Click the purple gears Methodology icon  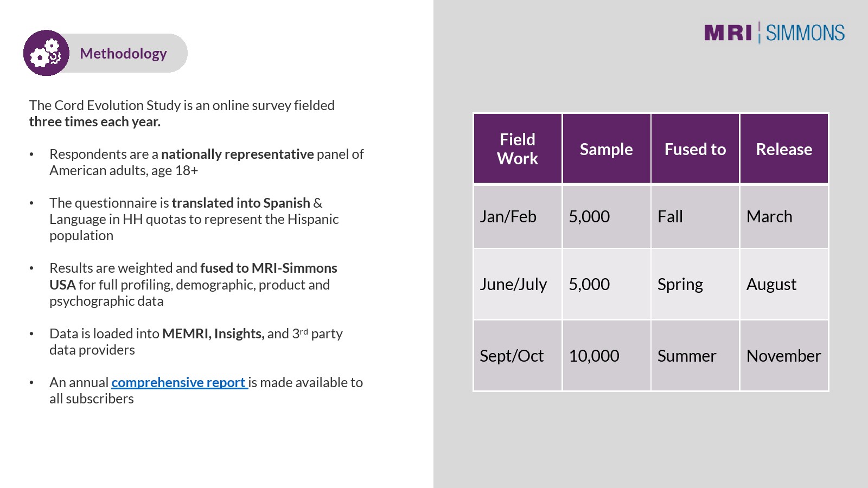(46, 53)
